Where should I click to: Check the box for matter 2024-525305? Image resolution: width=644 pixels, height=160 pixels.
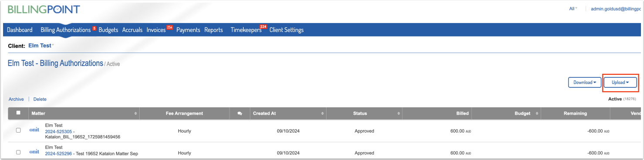[18, 130]
